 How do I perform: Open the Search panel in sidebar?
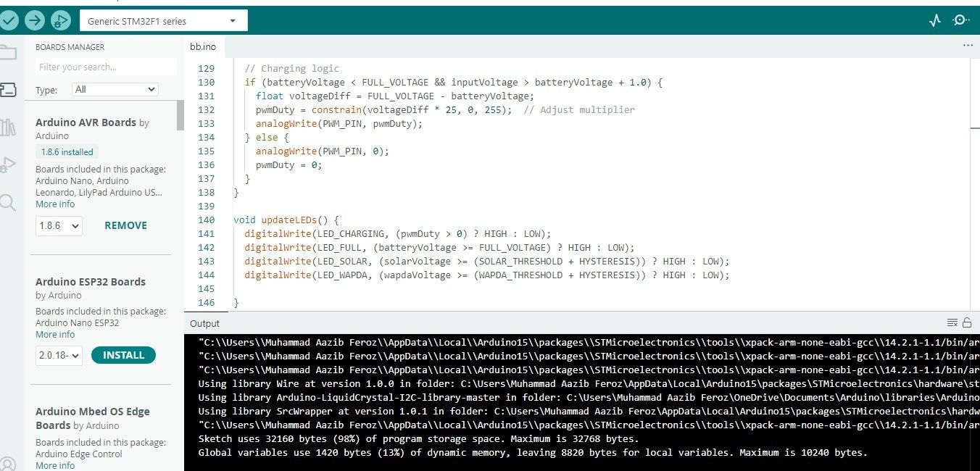click(x=8, y=202)
